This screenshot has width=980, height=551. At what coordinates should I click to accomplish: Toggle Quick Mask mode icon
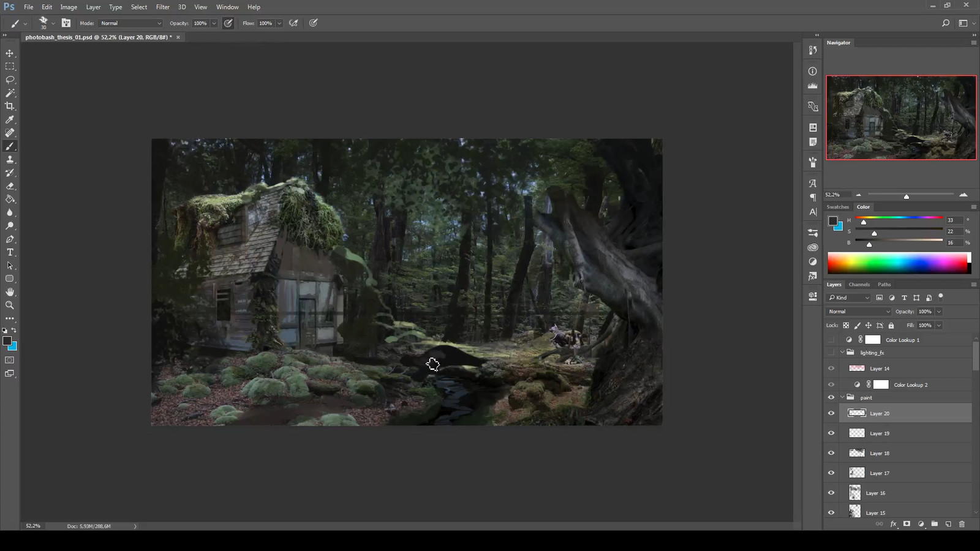10,360
